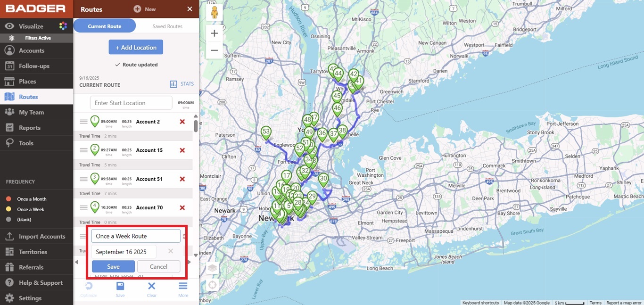Click the New route button
The image size is (644, 305).
145,9
